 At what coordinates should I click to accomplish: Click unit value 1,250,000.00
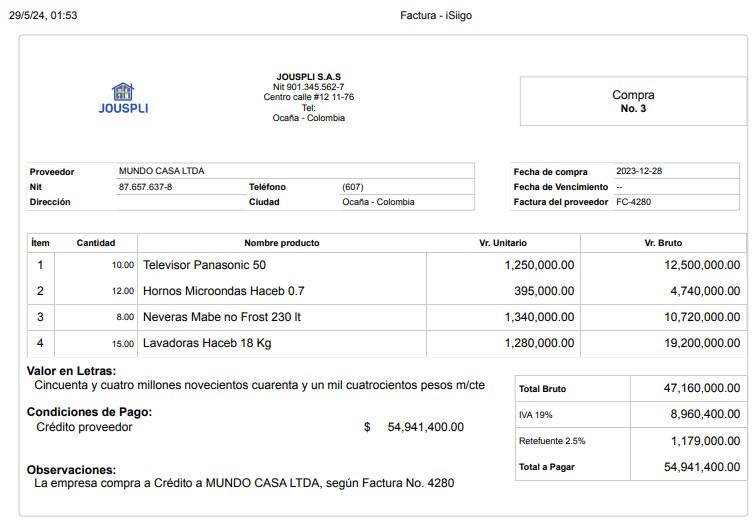539,265
